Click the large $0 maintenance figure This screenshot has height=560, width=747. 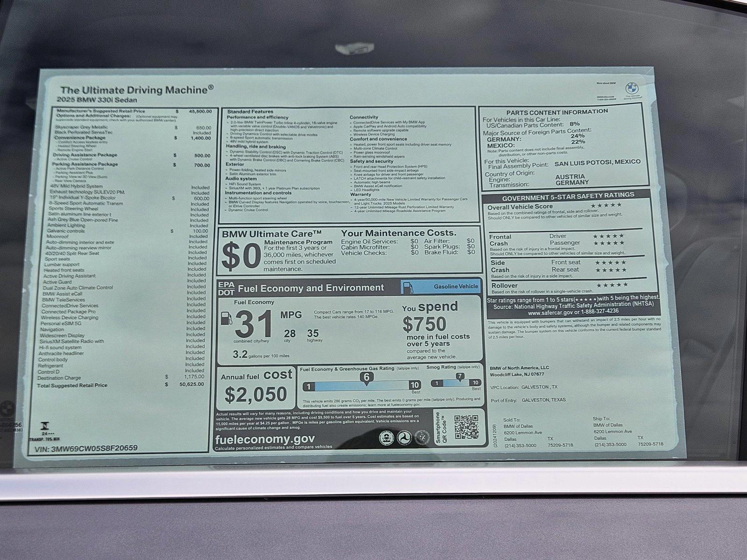(x=240, y=257)
